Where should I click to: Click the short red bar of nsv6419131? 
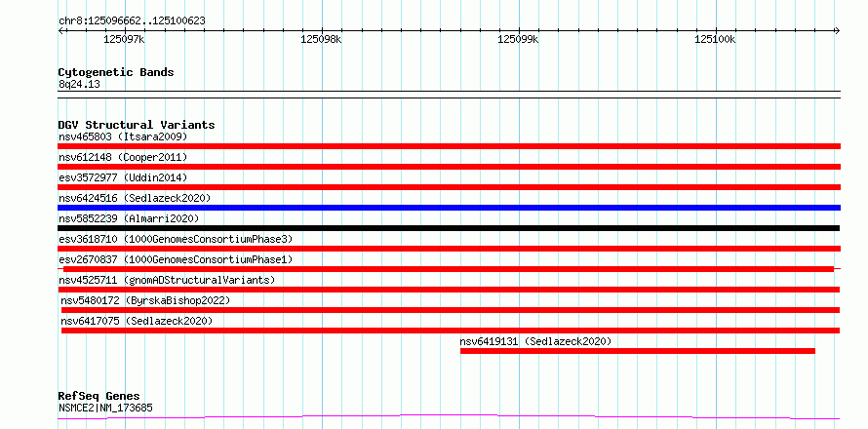tap(638, 351)
